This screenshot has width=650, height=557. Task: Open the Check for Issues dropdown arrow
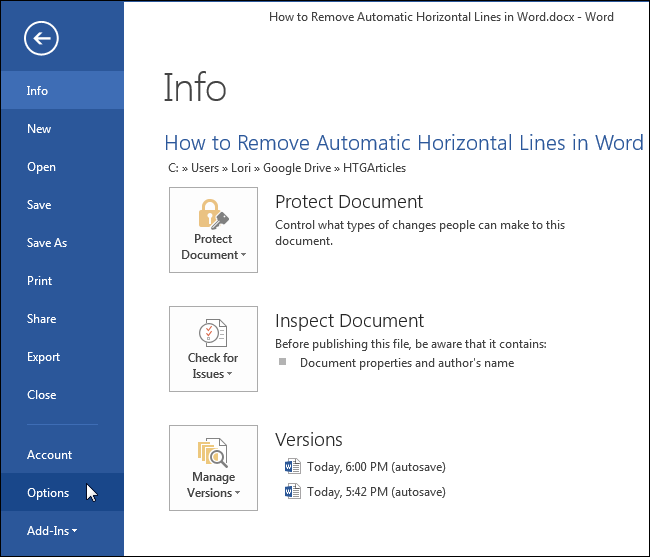pos(229,375)
